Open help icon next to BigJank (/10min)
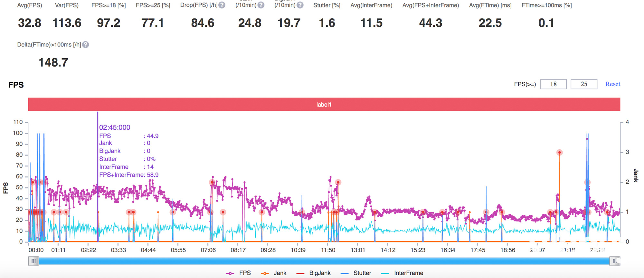Screen dimensions: 644x278 (x=300, y=5)
